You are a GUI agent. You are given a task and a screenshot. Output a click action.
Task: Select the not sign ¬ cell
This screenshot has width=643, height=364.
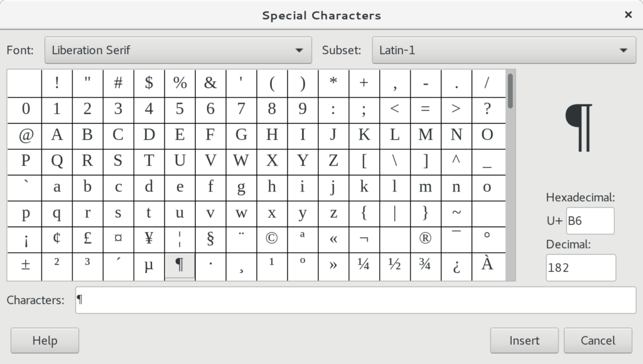tap(364, 239)
